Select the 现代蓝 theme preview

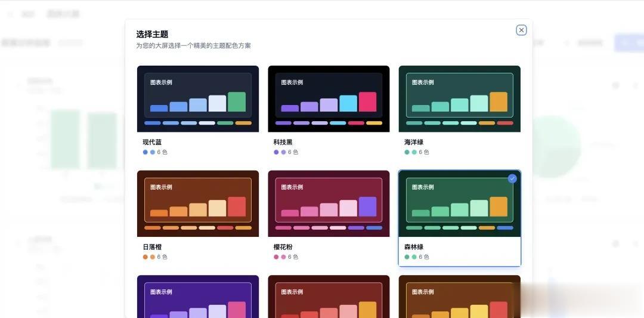[x=198, y=98]
